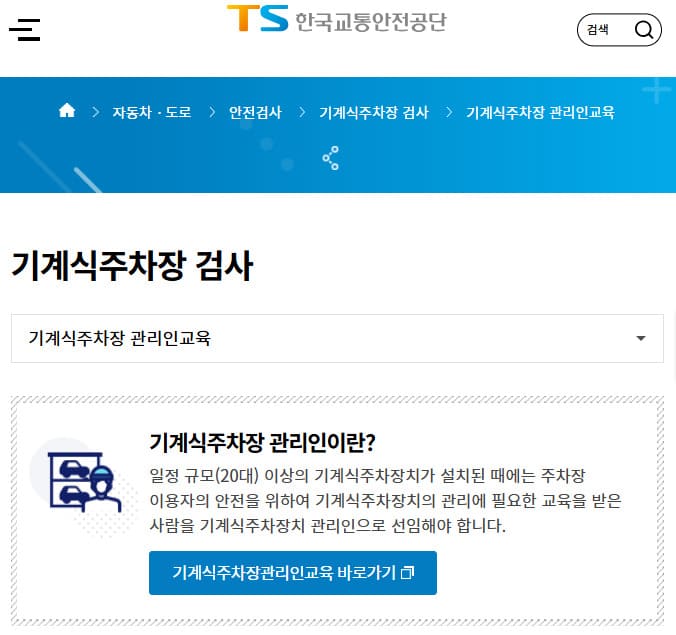Click the share icon in banner

331,158
